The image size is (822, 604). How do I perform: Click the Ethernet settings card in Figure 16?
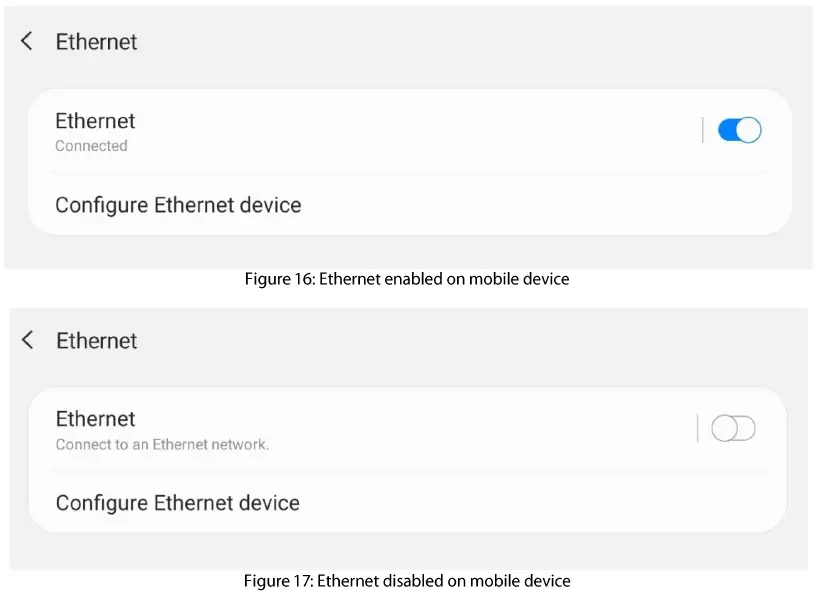tap(410, 162)
